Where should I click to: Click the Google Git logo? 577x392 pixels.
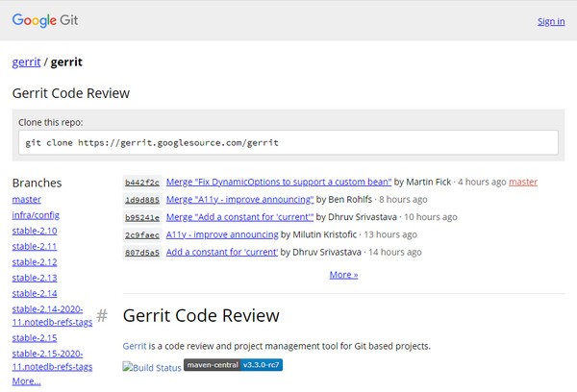coord(47,20)
